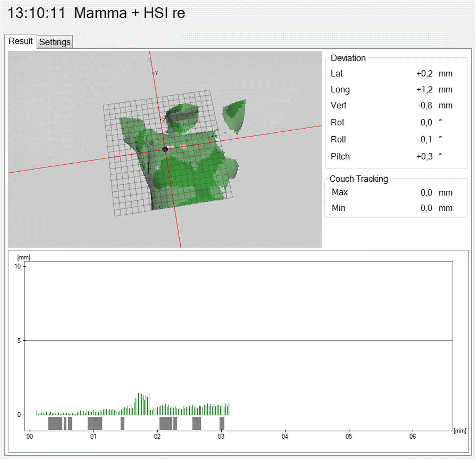Click the Lat deviation value +0,2
The height and width of the screenshot is (460, 476).
[x=424, y=74]
